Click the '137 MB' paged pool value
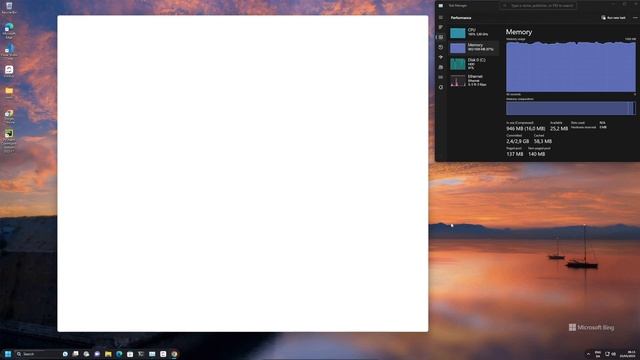Image resolution: width=640 pixels, height=360 pixels. [x=514, y=154]
